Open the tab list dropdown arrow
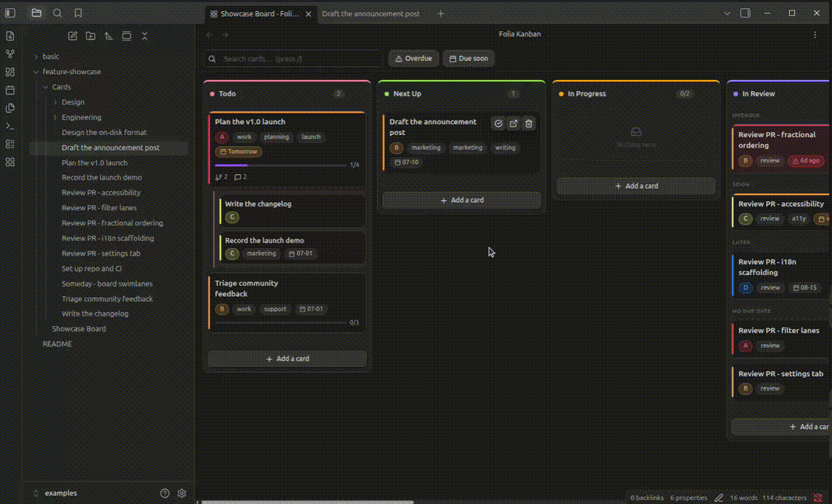Viewport: 832px width, 504px height. point(727,13)
